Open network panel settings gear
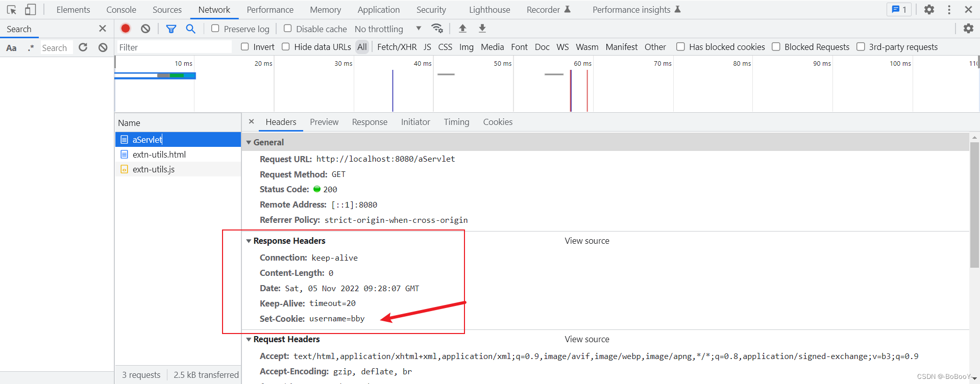This screenshot has height=384, width=980. [x=968, y=29]
